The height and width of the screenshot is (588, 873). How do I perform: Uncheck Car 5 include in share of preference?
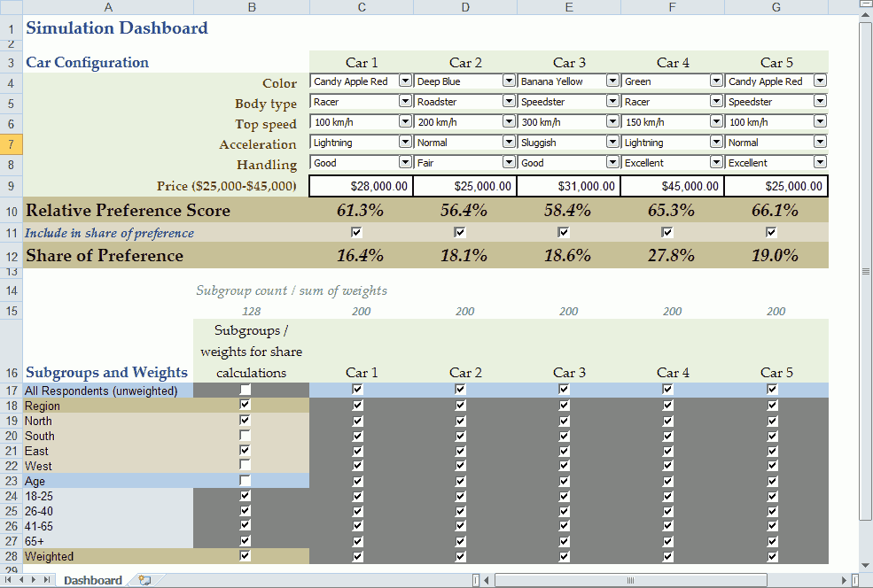pos(771,232)
